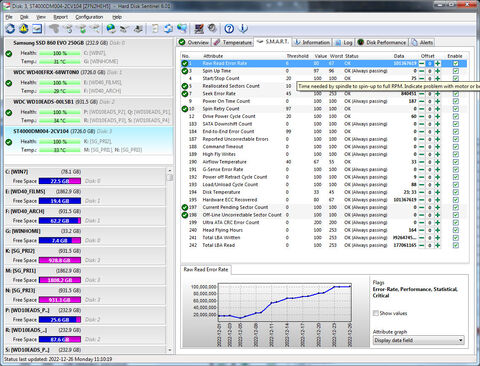Click the globe toolbar icon
This screenshot has height=366, width=480.
(111, 29)
